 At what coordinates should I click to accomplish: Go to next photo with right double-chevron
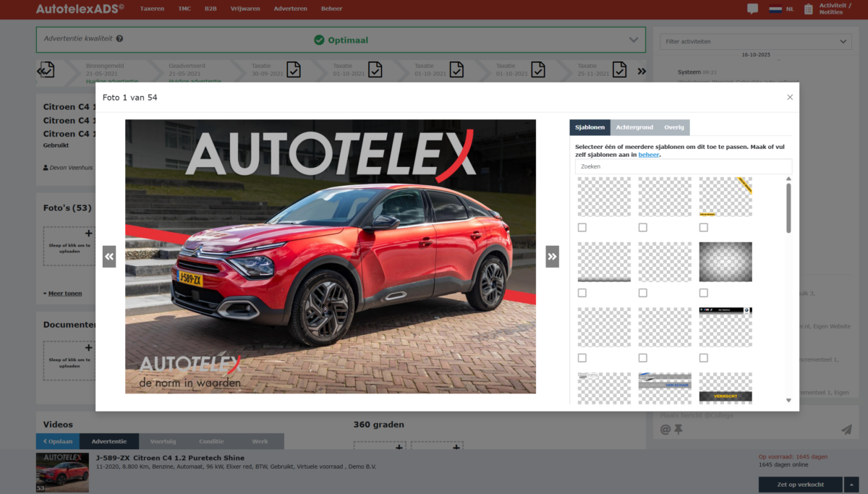tap(552, 257)
